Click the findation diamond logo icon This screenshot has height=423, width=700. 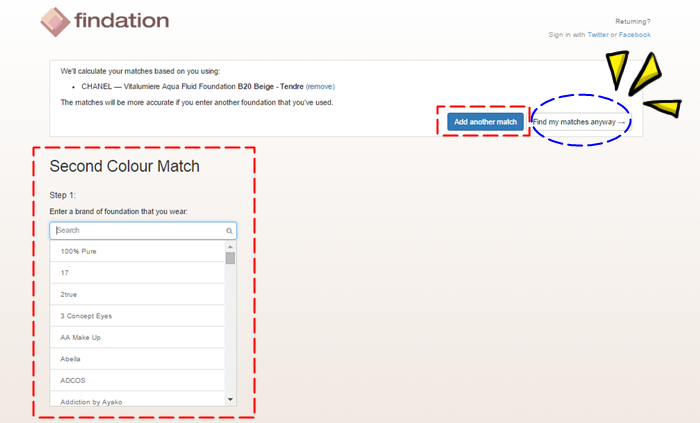click(55, 21)
